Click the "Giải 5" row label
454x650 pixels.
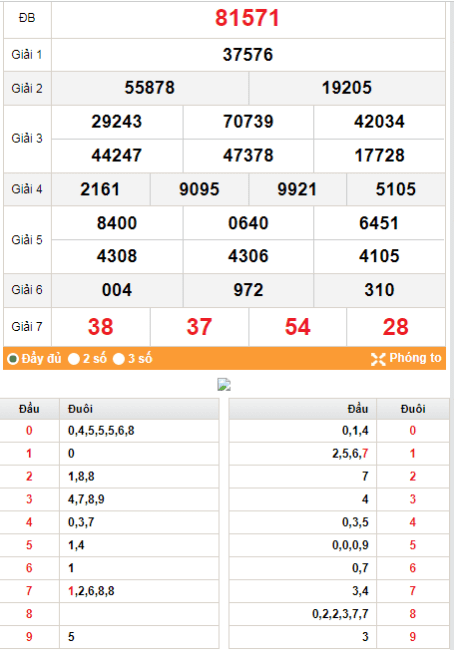[x=27, y=240]
